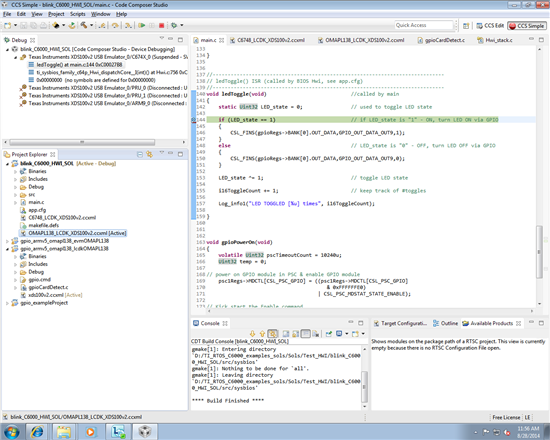Click the Windows Start button

[12, 432]
